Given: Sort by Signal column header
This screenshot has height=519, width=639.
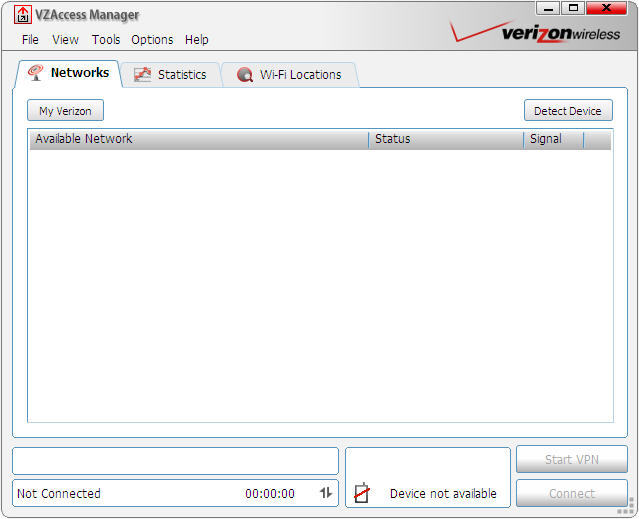Looking at the screenshot, I should pyautogui.click(x=553, y=139).
